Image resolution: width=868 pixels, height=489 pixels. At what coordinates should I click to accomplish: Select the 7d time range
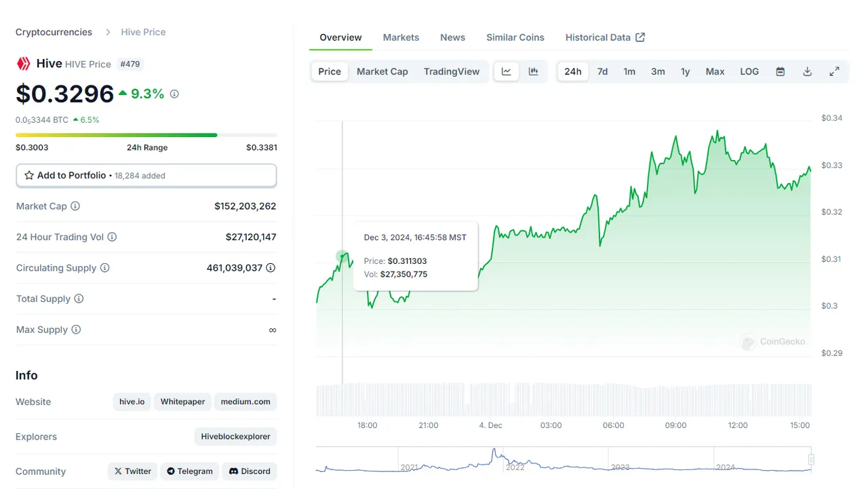point(602,71)
